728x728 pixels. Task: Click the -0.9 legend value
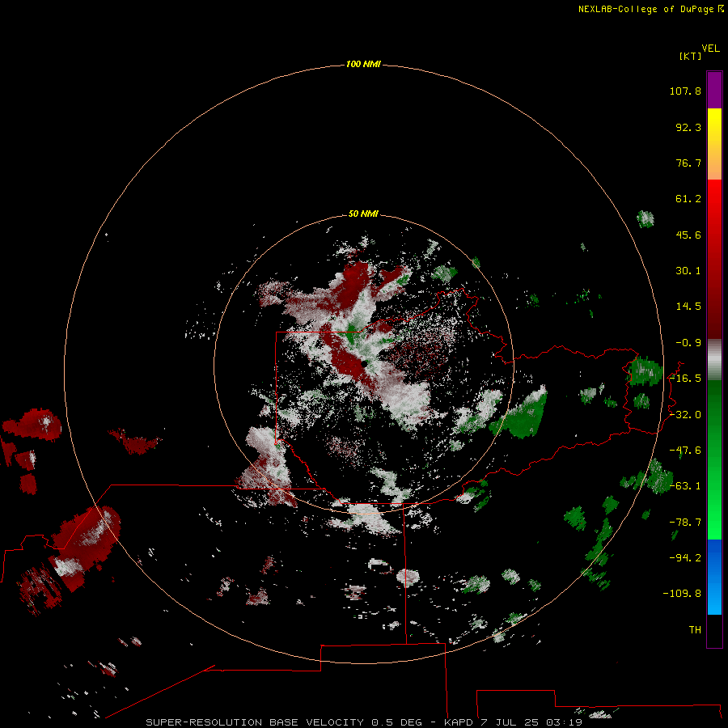pyautogui.click(x=688, y=343)
